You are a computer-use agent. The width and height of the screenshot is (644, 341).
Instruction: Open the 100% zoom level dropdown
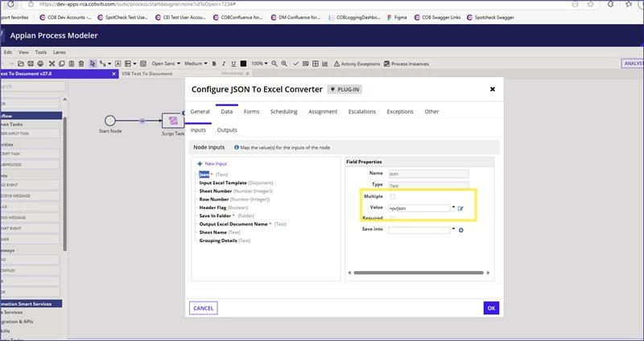coord(259,64)
